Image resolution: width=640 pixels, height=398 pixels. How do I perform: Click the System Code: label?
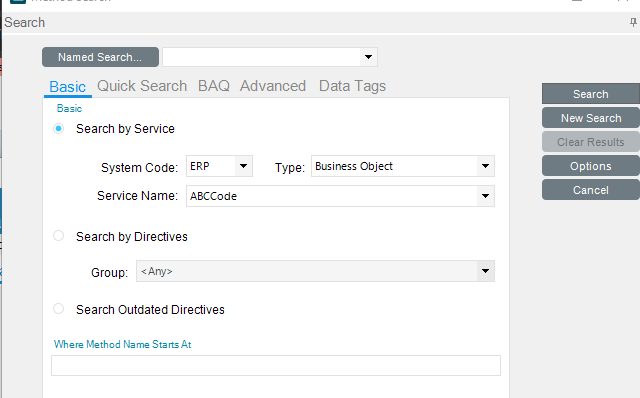point(140,168)
